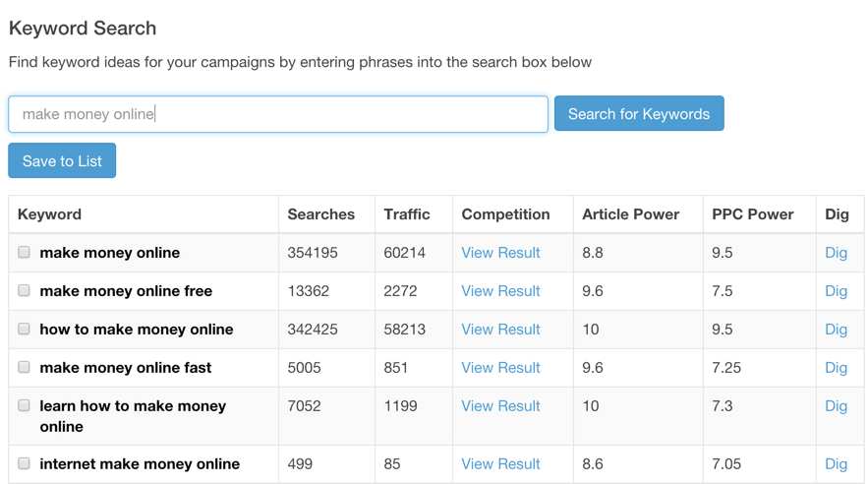View Result for 'make money online' competition
The width and height of the screenshot is (868, 484).
pyautogui.click(x=500, y=253)
